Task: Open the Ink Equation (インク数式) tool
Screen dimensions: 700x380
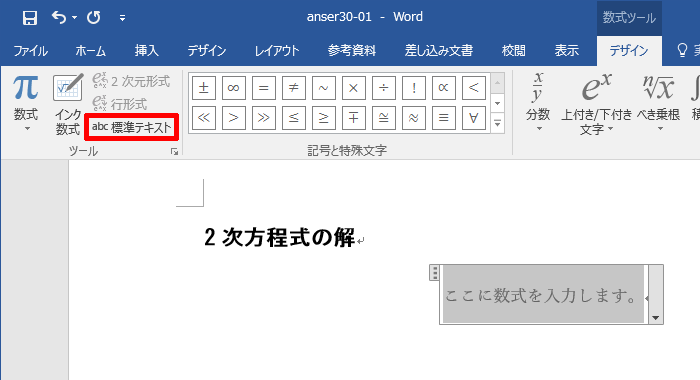Action: coord(68,105)
